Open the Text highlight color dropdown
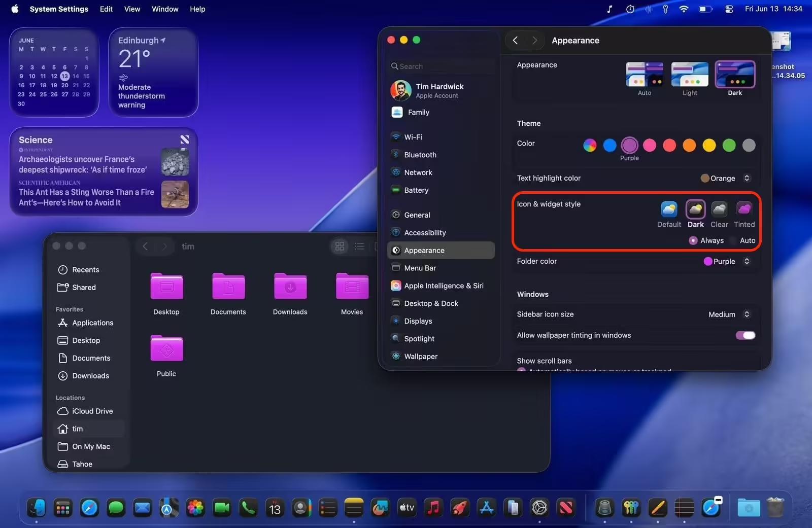The height and width of the screenshot is (528, 812). 725,178
